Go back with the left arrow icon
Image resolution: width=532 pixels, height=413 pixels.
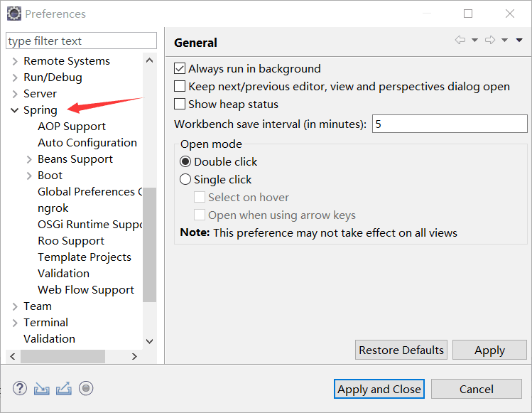(x=460, y=40)
